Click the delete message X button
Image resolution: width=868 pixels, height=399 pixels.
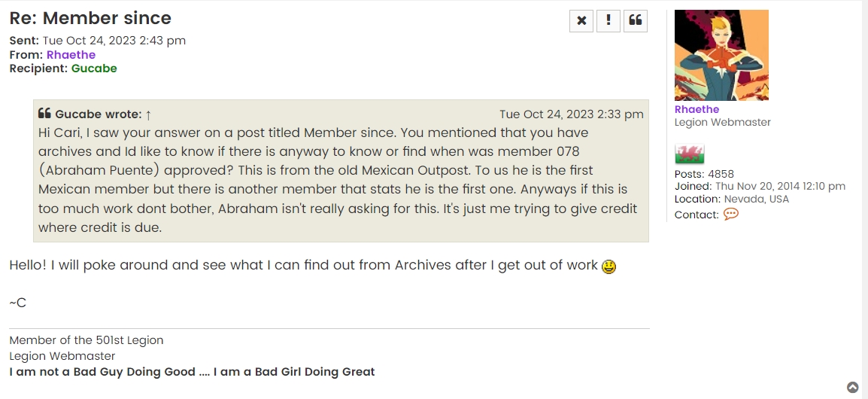coord(581,21)
